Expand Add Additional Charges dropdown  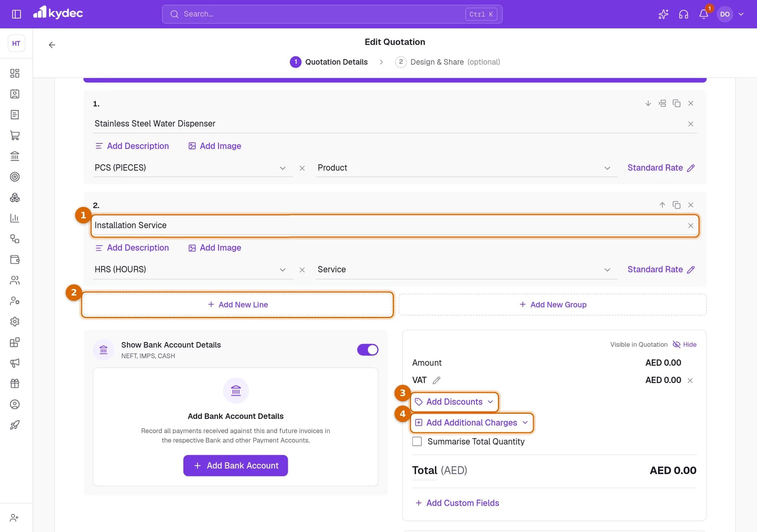pyautogui.click(x=472, y=422)
